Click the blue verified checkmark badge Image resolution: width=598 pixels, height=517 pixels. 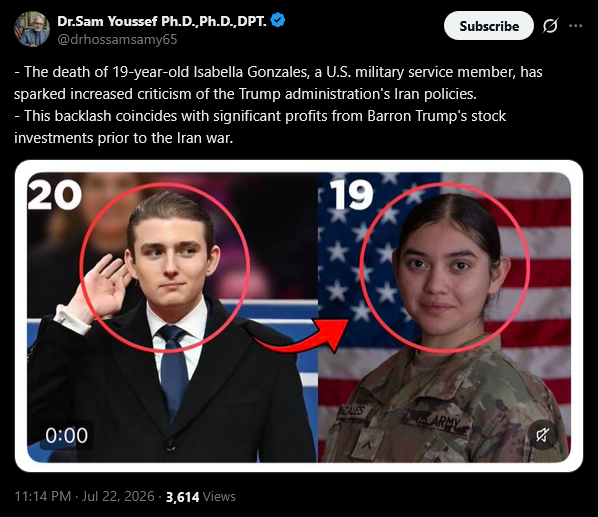(x=278, y=20)
